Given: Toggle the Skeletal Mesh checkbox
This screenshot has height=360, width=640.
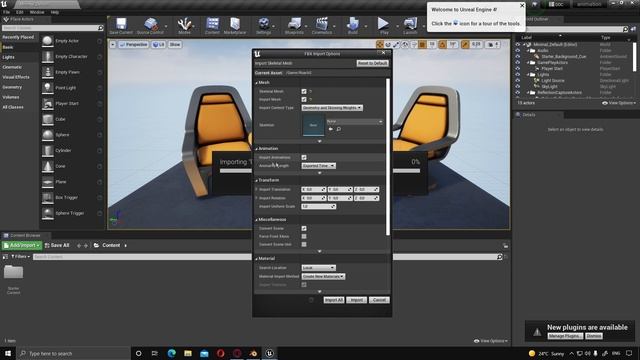Looking at the screenshot, I should pyautogui.click(x=304, y=91).
